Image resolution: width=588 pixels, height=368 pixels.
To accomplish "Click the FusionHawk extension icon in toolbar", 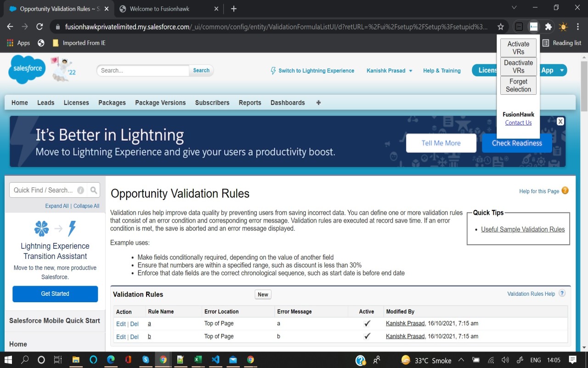I will coord(533,27).
